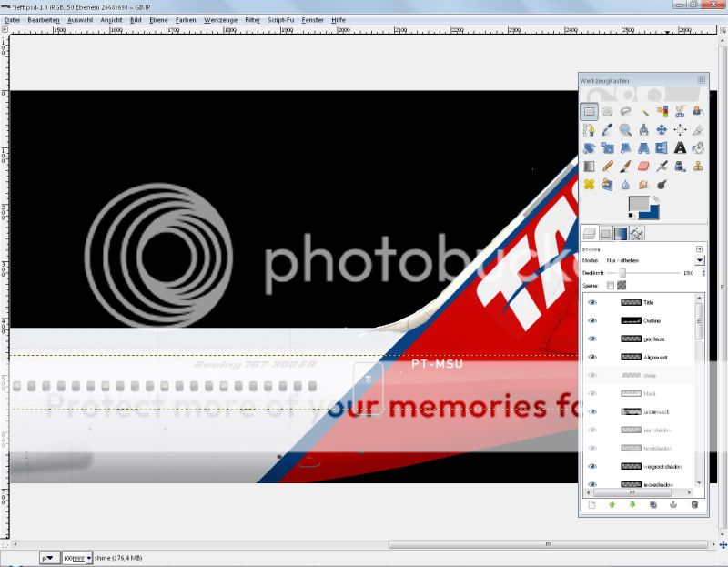Hide the Title layer
The width and height of the screenshot is (728, 567).
[592, 302]
